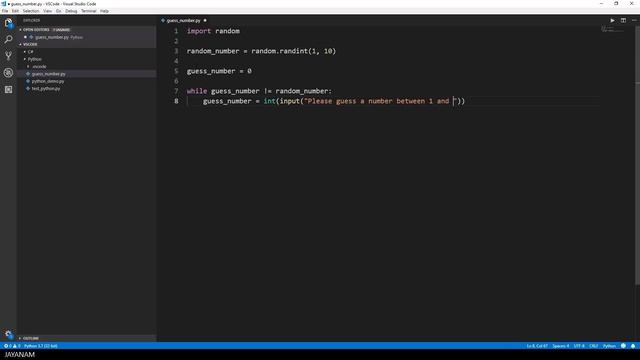Screen dimensions: 640x360
Task: Select guess_number.py under Open Editors
Action: [x=52, y=37]
